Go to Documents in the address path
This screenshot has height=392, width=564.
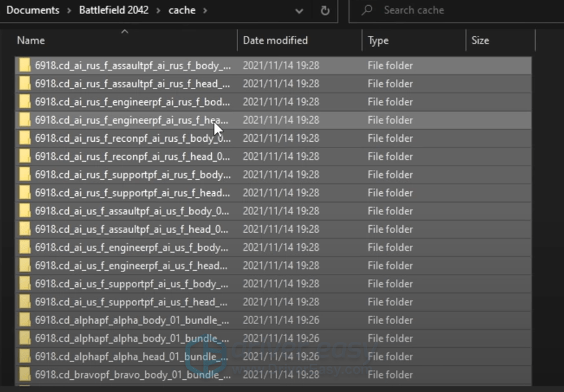click(33, 10)
